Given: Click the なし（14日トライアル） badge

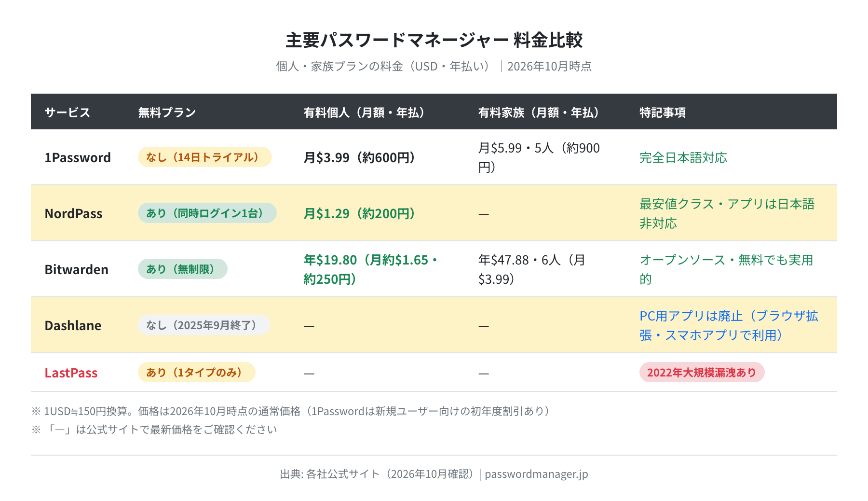Looking at the screenshot, I should click(x=205, y=157).
